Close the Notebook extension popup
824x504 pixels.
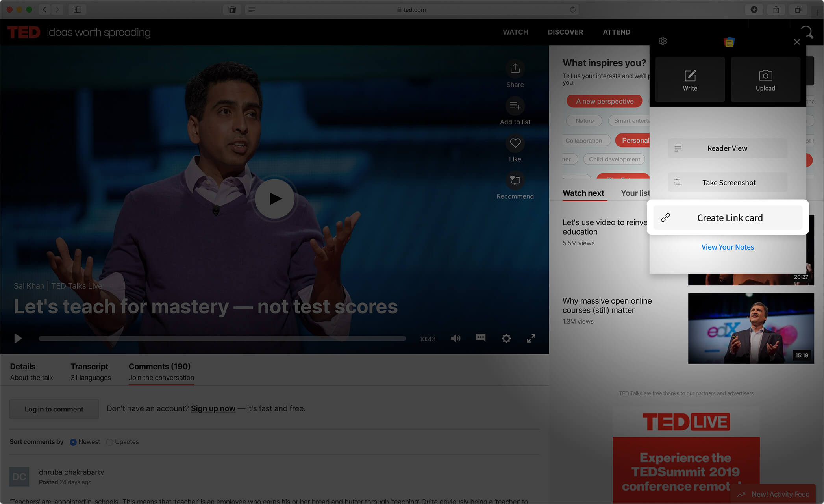tap(797, 42)
